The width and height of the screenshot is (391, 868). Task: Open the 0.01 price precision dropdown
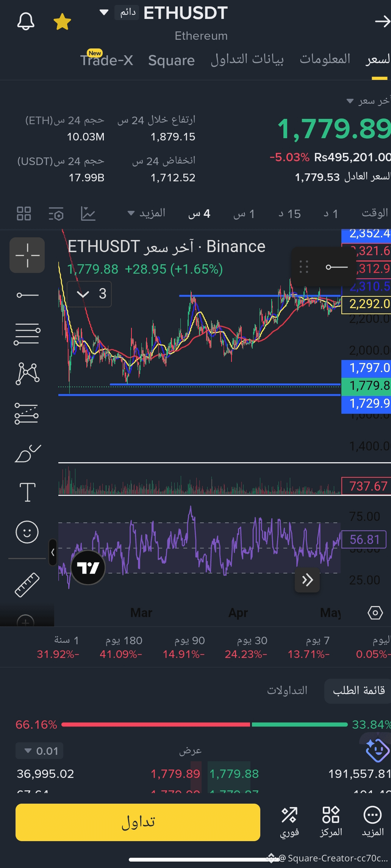point(39,751)
